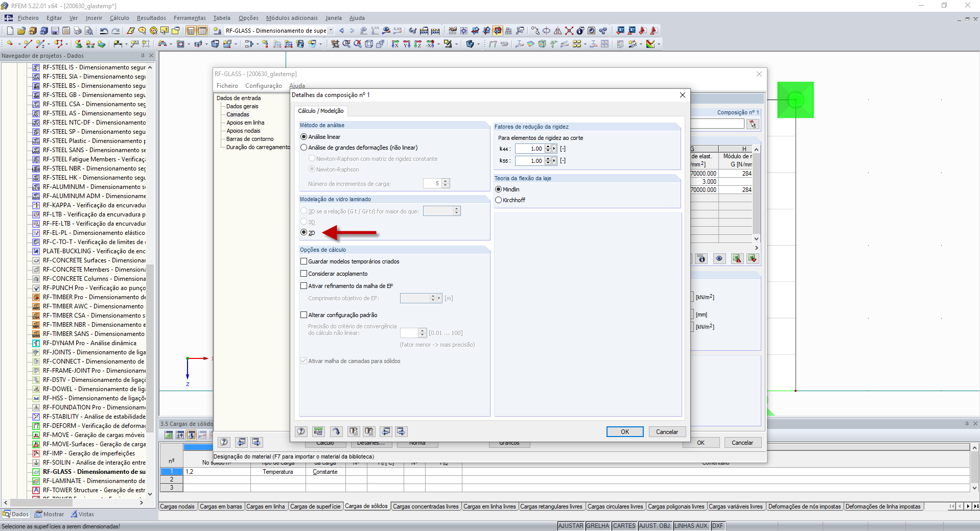The height and width of the screenshot is (531, 980).
Task: Click the X-axis view icon in toolbar
Action: (395, 44)
